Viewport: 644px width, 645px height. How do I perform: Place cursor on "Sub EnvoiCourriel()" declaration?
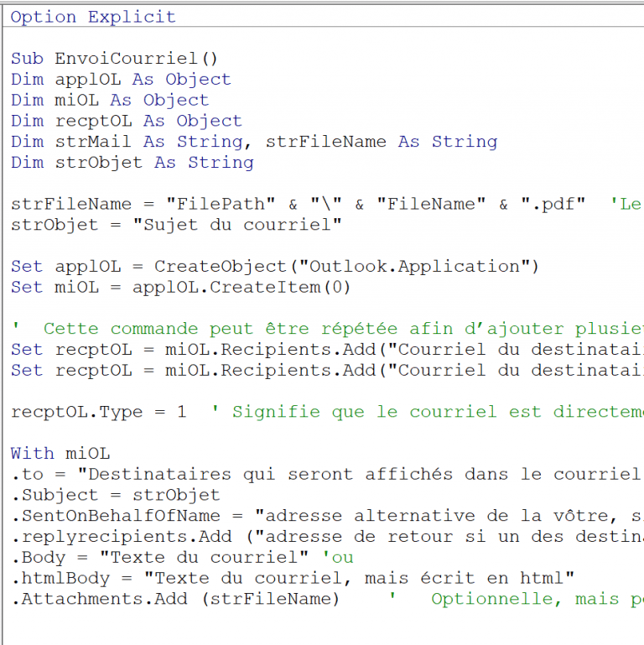114,59
